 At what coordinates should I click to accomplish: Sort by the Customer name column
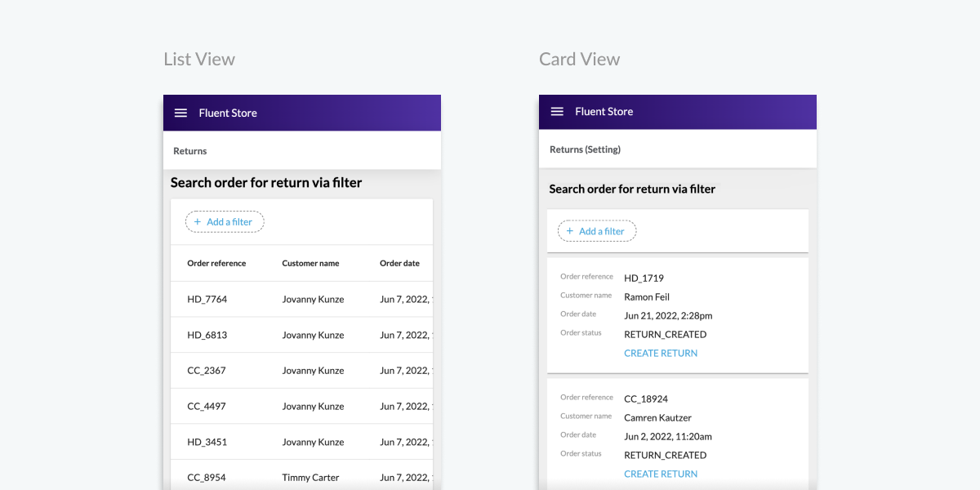[x=310, y=263]
